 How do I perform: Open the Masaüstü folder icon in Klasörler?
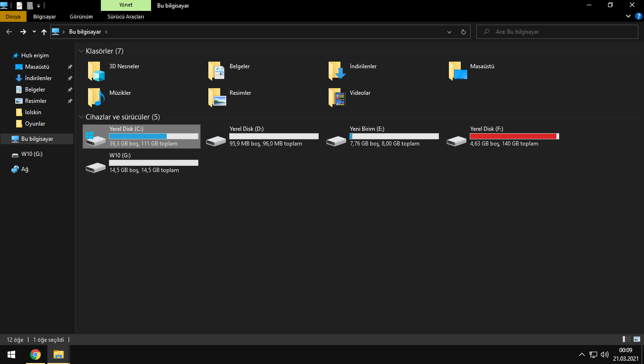click(457, 71)
